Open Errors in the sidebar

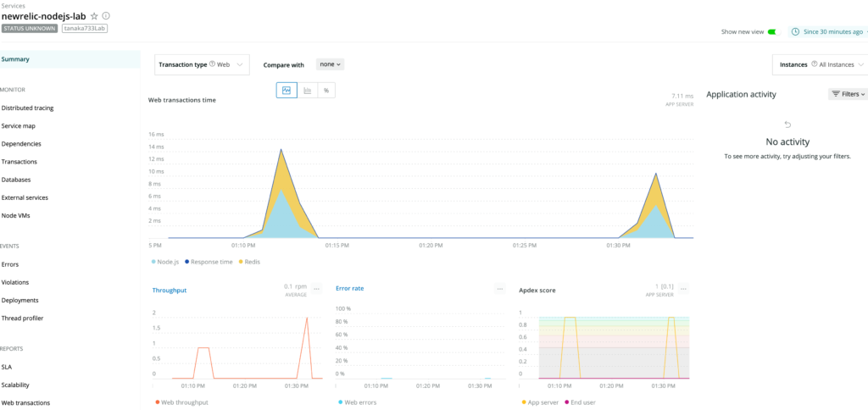pos(10,264)
